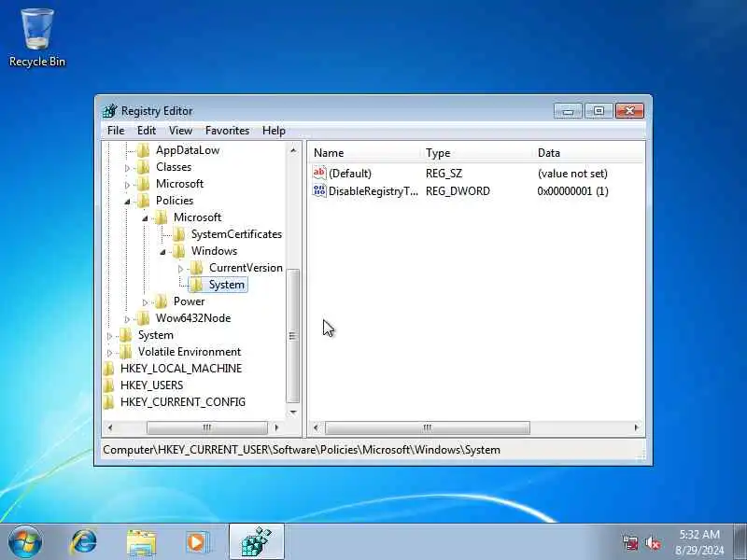Open the Help menu
Image resolution: width=747 pixels, height=560 pixels.
[274, 131]
